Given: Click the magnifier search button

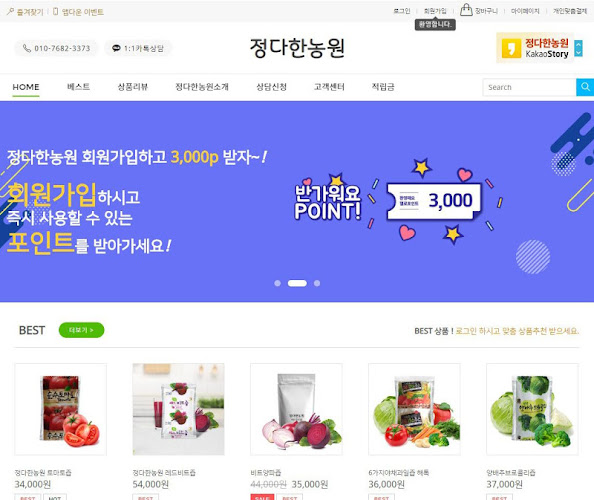Looking at the screenshot, I should tap(585, 87).
